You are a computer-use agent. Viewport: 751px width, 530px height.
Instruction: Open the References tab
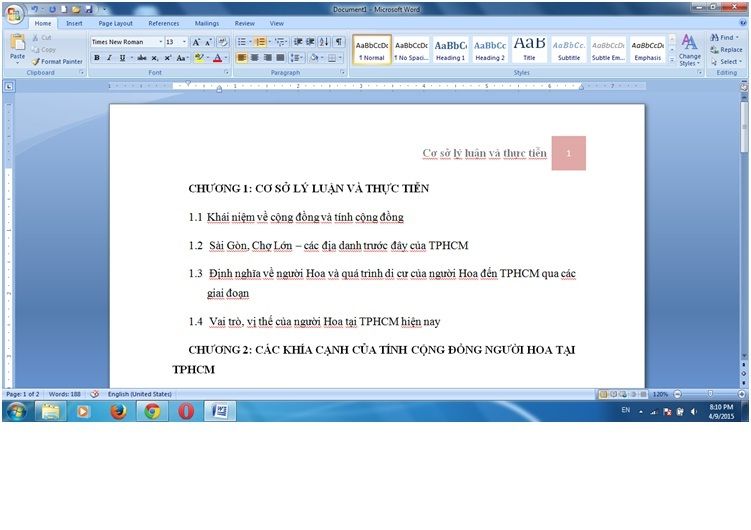click(163, 23)
